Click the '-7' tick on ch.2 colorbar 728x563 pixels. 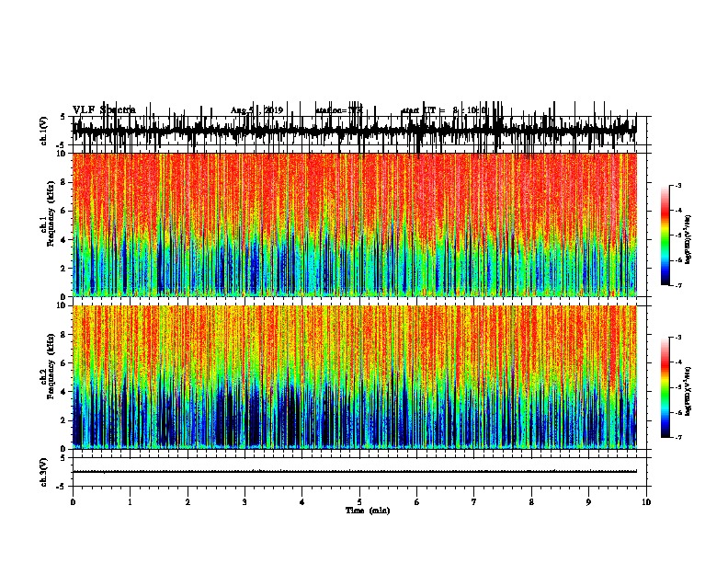click(677, 438)
